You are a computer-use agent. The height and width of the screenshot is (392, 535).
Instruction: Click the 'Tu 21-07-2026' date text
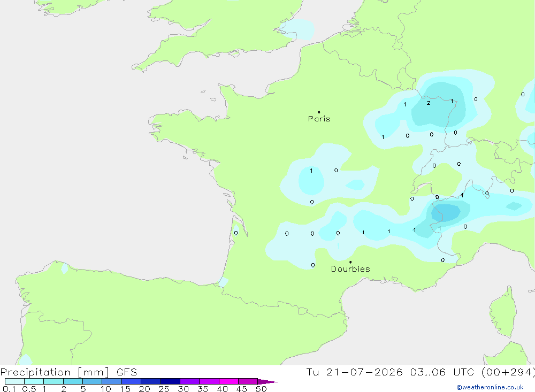[x=355, y=372]
